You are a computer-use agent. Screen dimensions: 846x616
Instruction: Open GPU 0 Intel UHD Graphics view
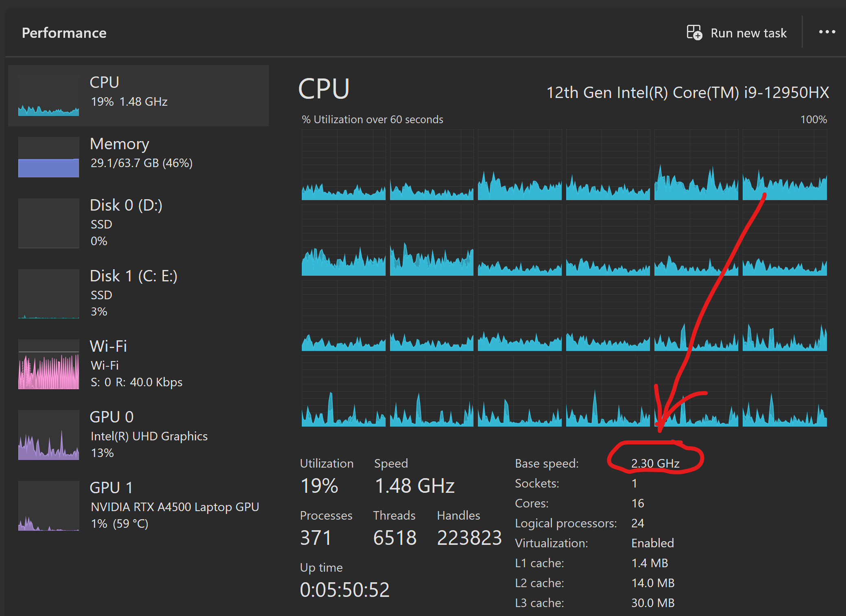[138, 435]
